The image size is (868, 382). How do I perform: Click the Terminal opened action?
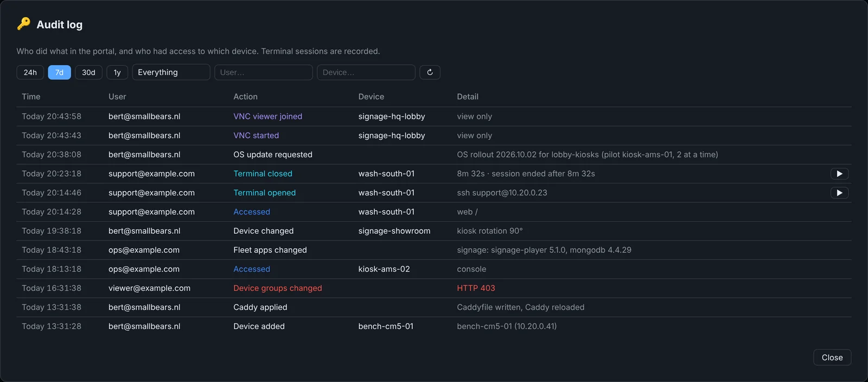[x=265, y=193]
